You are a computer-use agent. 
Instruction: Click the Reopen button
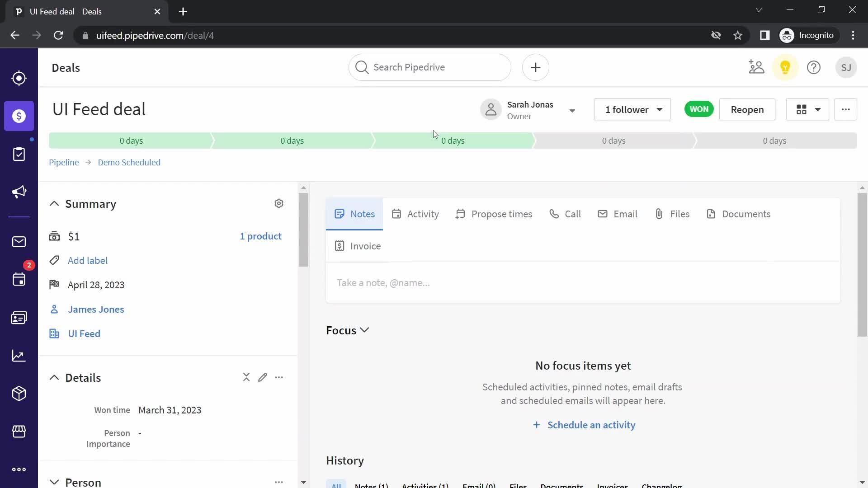point(747,109)
